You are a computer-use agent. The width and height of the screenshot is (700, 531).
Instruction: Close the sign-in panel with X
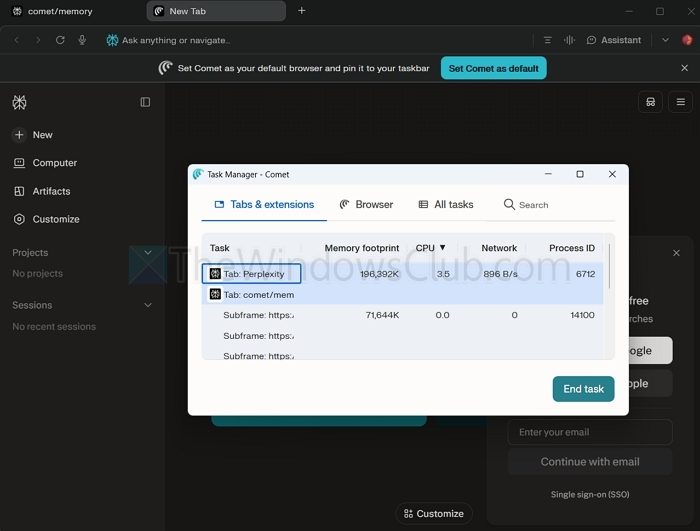(x=676, y=253)
